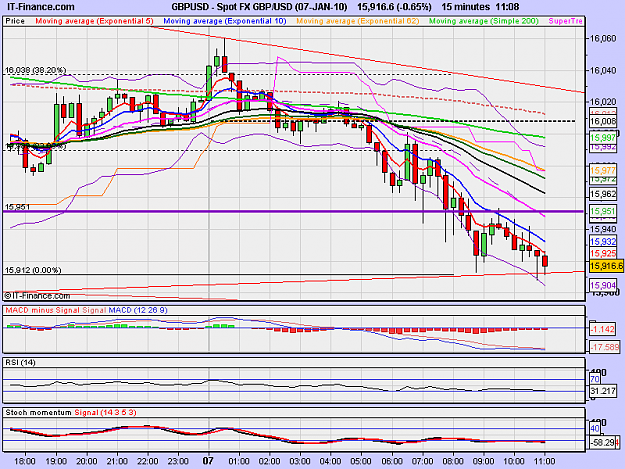The height and width of the screenshot is (469, 625).
Task: Click the 31.217 RSI value tag
Action: pyautogui.click(x=603, y=391)
